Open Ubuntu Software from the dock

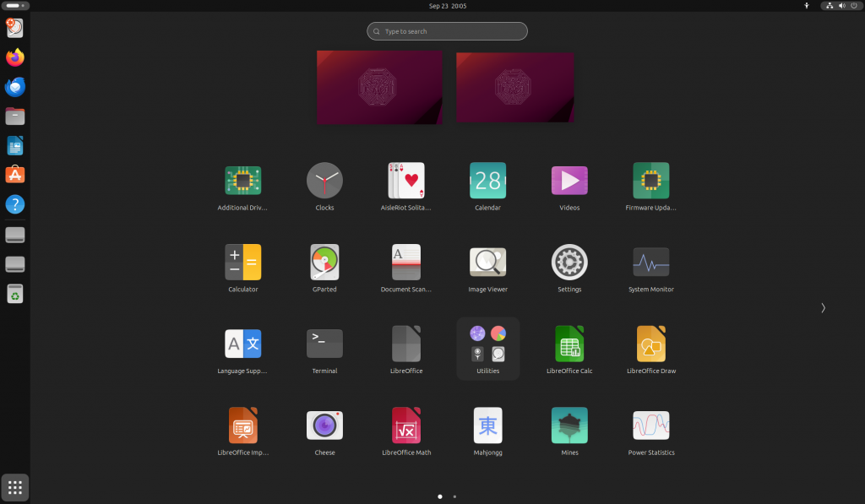pyautogui.click(x=14, y=175)
